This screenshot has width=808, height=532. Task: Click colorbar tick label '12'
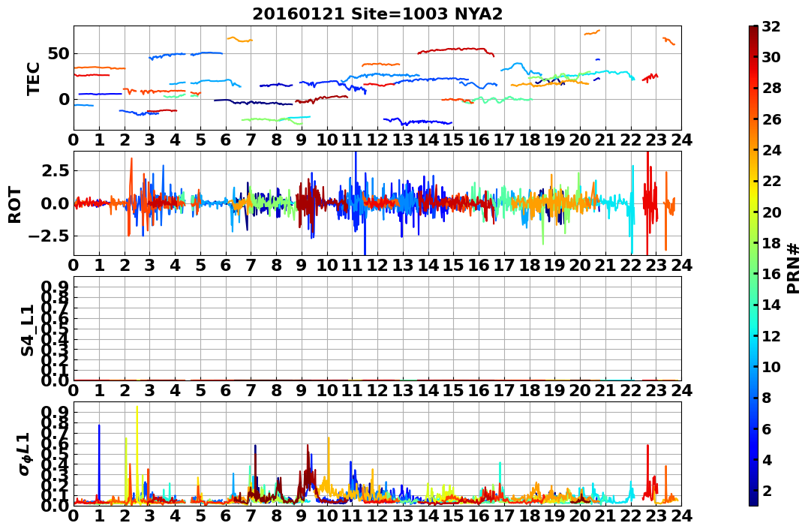771,335
